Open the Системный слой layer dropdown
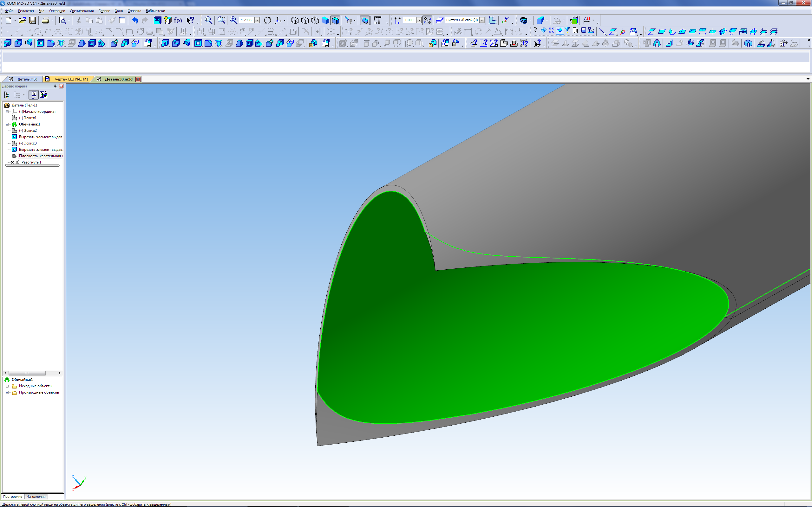Viewport: 812px width, 507px height. pyautogui.click(x=482, y=20)
